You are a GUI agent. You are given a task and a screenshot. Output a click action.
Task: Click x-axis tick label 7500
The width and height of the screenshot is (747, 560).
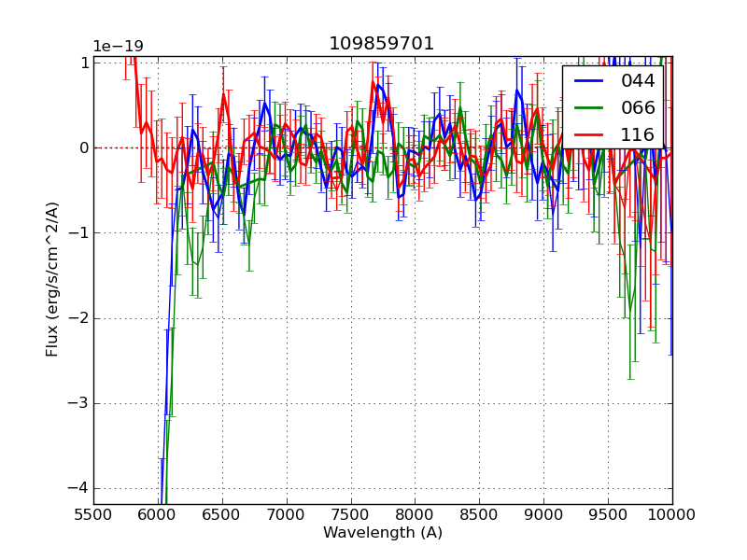pos(351,514)
